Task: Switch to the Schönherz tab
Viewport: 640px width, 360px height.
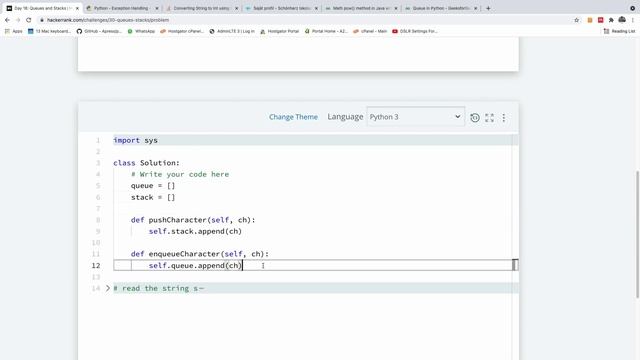Action: click(x=281, y=8)
